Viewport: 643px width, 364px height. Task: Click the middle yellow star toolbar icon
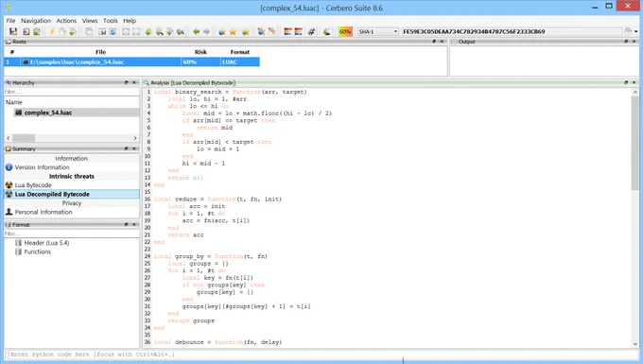233,31
